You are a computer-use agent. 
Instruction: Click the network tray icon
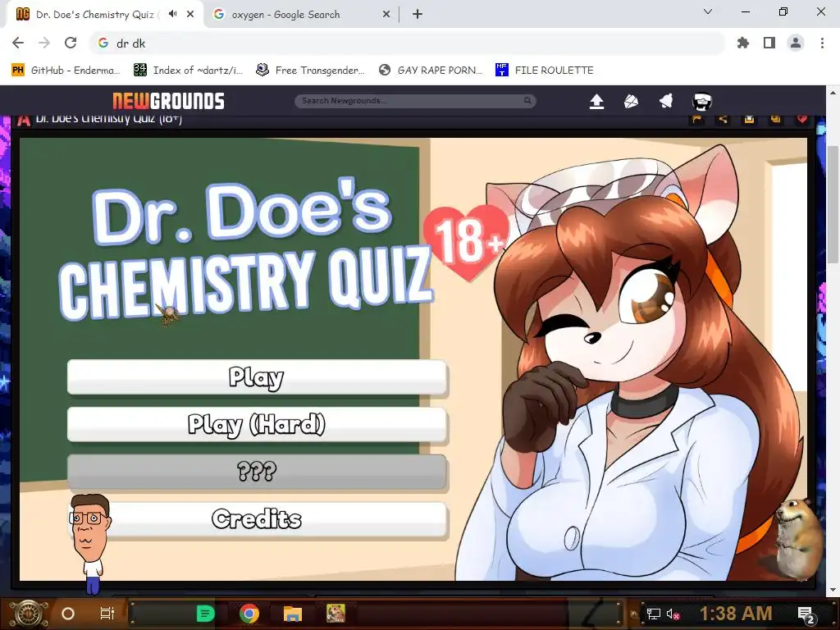tap(653, 614)
